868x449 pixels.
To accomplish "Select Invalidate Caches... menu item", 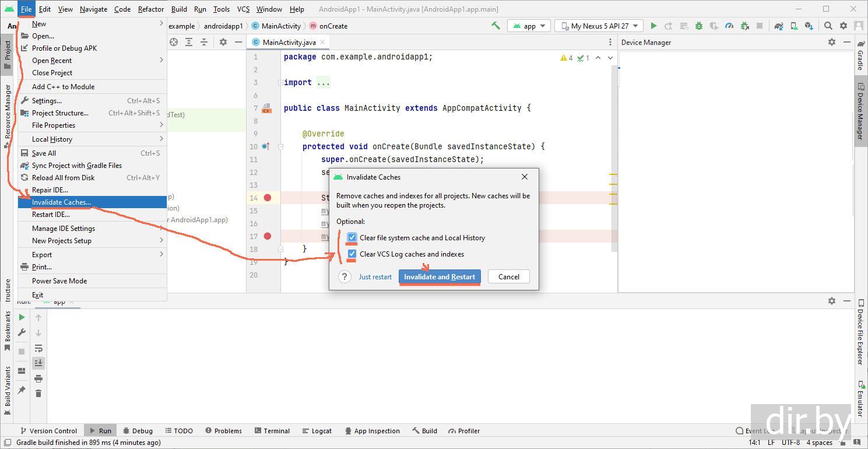I will (61, 202).
